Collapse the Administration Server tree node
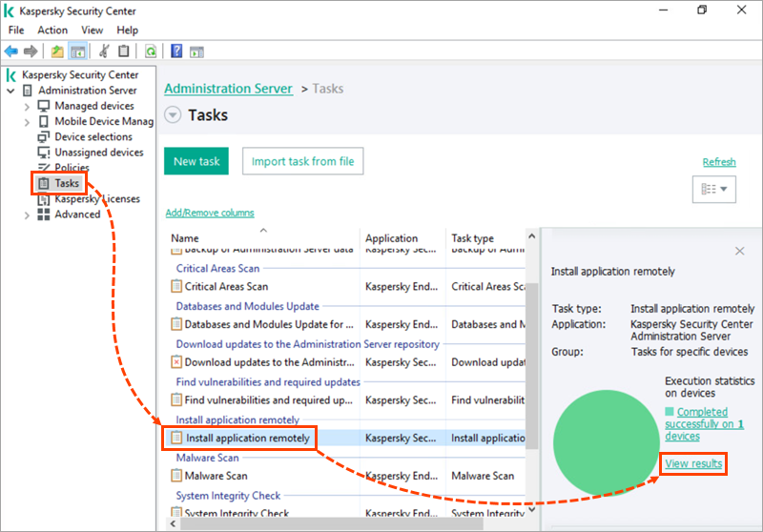The width and height of the screenshot is (763, 532). tap(10, 91)
